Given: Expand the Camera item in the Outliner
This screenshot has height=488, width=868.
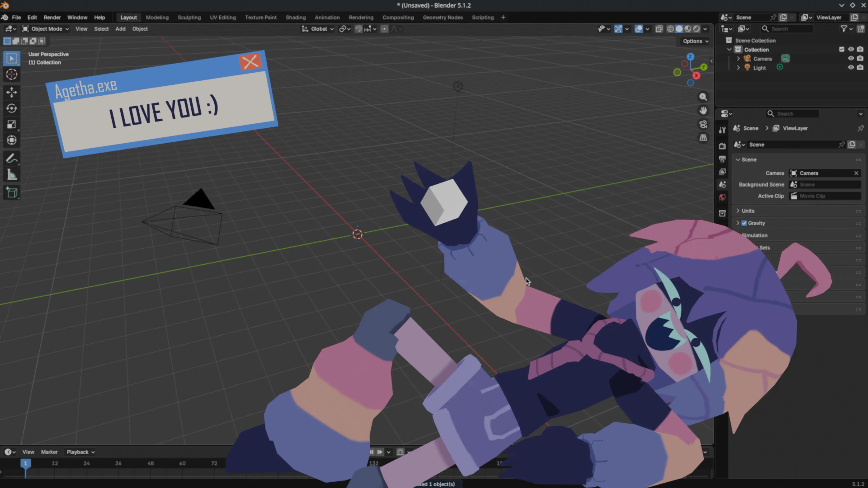Looking at the screenshot, I should [738, 59].
